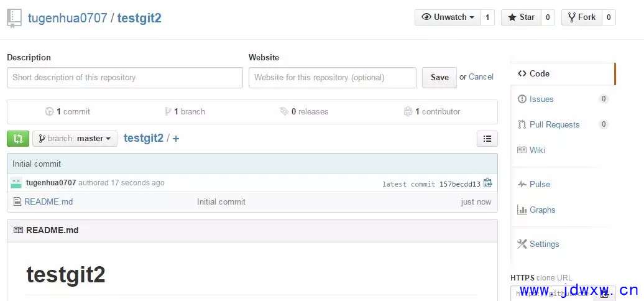The image size is (644, 301).
Task: Click the just now timestamp of README.md
Action: [476, 202]
